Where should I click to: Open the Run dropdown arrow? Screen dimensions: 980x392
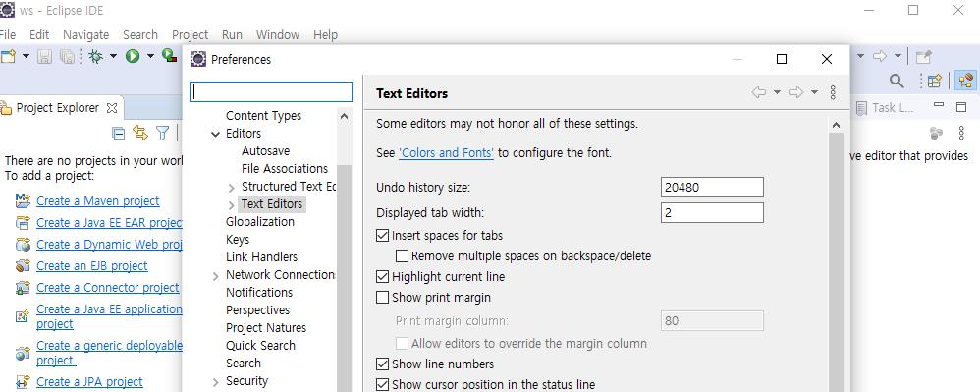coord(150,56)
